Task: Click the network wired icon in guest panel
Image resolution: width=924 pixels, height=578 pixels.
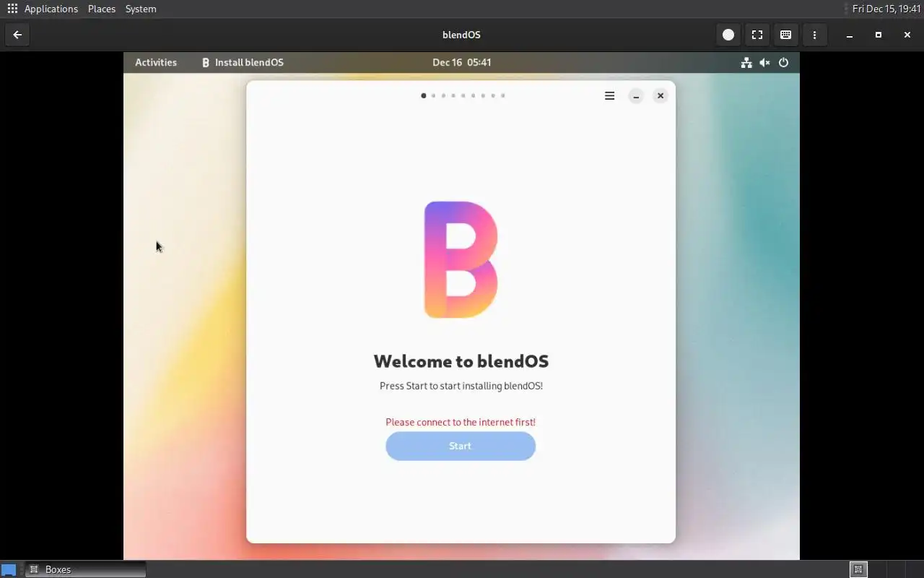Action: click(x=746, y=63)
